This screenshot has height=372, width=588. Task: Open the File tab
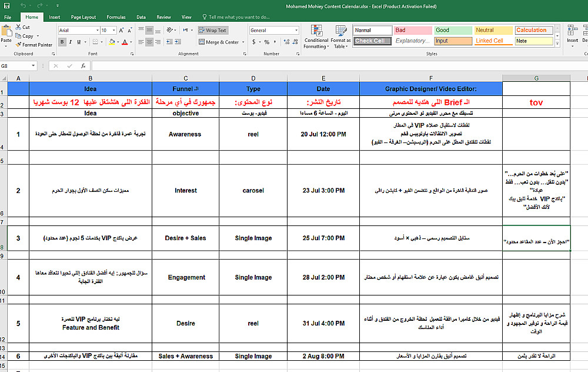tap(8, 17)
